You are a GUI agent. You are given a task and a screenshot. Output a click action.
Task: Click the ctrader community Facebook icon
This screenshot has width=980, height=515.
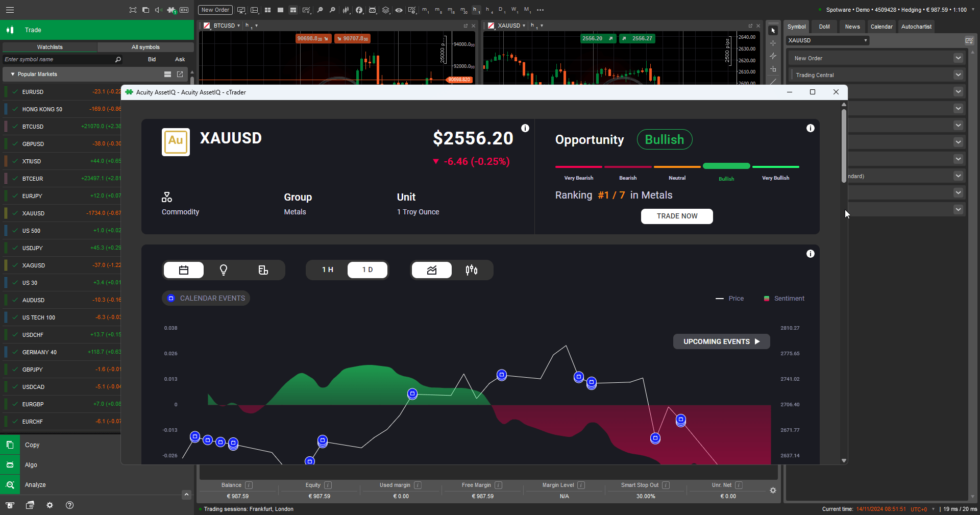tap(359, 10)
